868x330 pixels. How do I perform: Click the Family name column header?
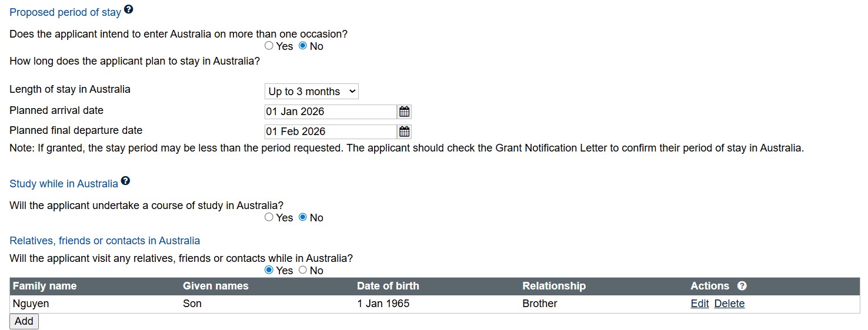(45, 286)
